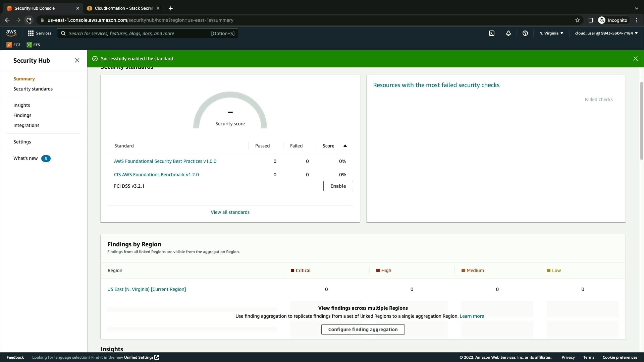
Task: Open the AWS support help icon
Action: coord(525,33)
